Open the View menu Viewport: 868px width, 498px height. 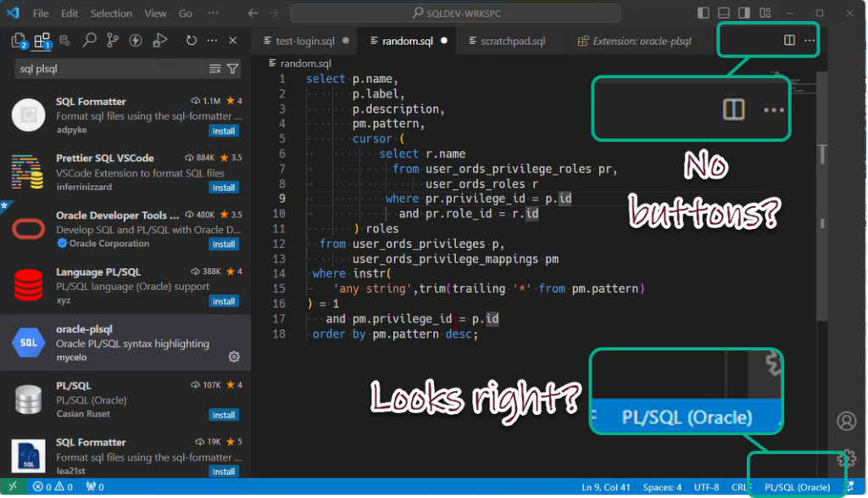click(155, 14)
